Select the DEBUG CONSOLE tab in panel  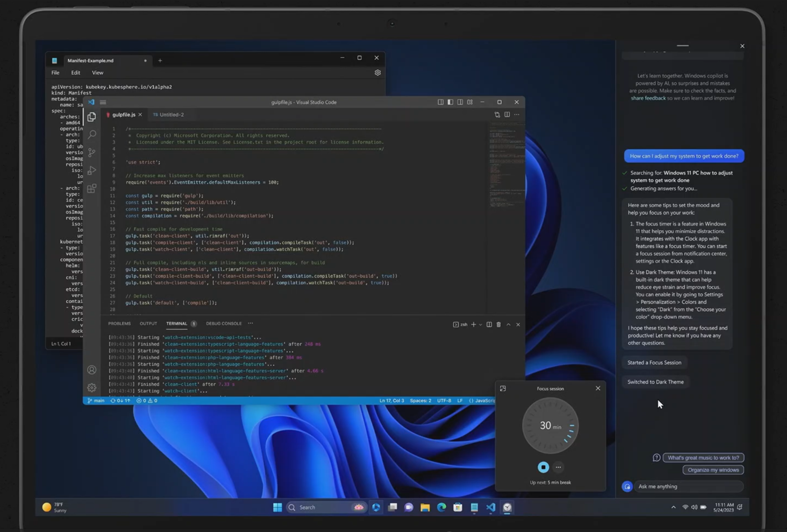223,323
